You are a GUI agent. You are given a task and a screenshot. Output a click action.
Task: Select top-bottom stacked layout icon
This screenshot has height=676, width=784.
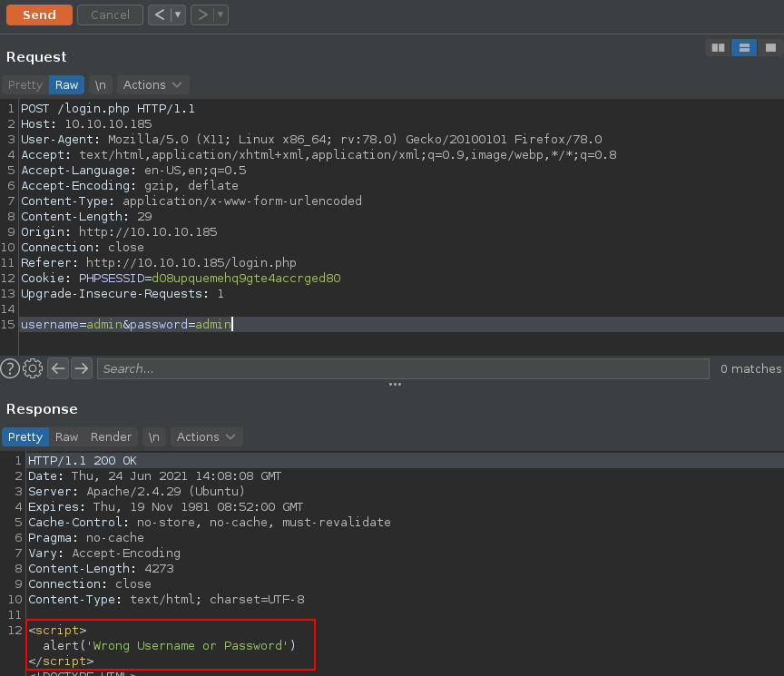[x=744, y=48]
